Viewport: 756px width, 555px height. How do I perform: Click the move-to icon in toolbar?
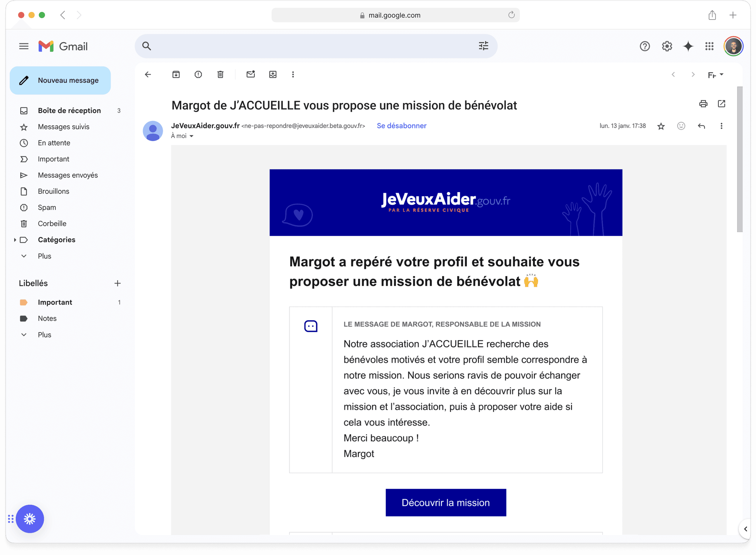tap(273, 75)
